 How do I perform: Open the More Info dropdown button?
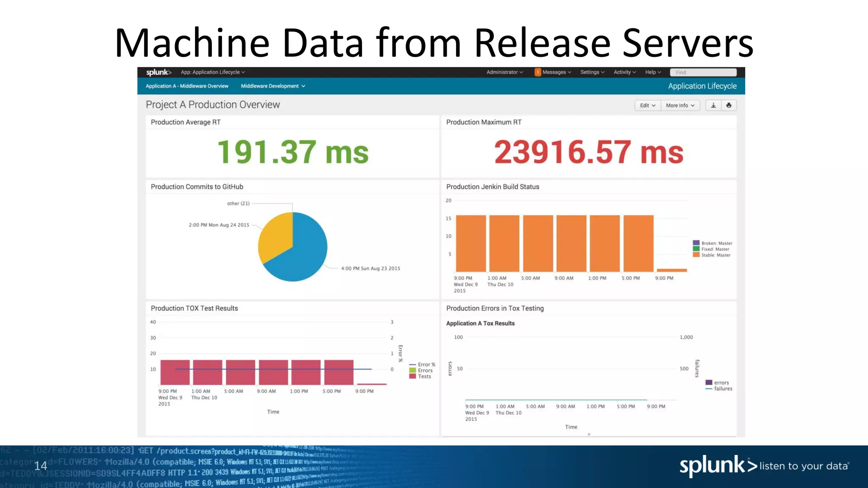(680, 105)
